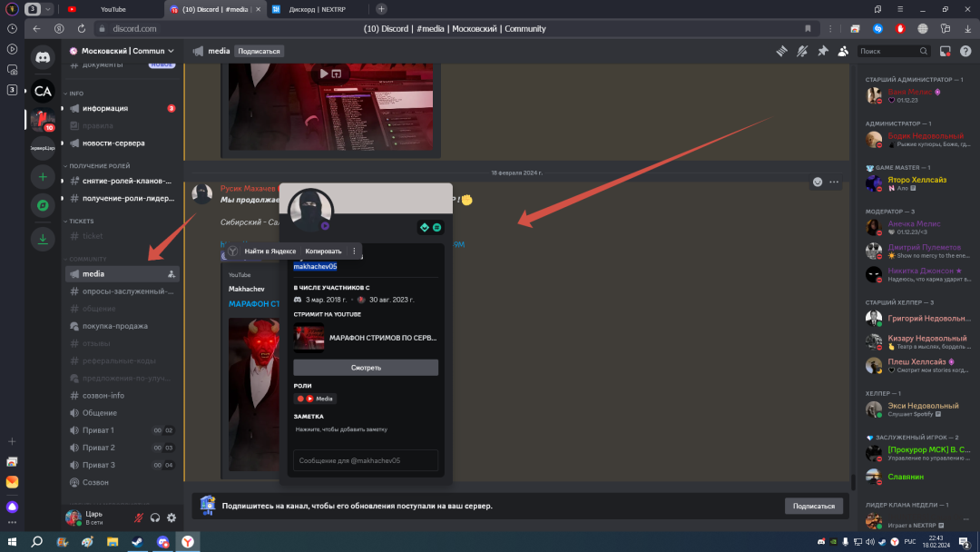Click Смотреть button in profile popup
The height and width of the screenshot is (552, 980).
366,368
